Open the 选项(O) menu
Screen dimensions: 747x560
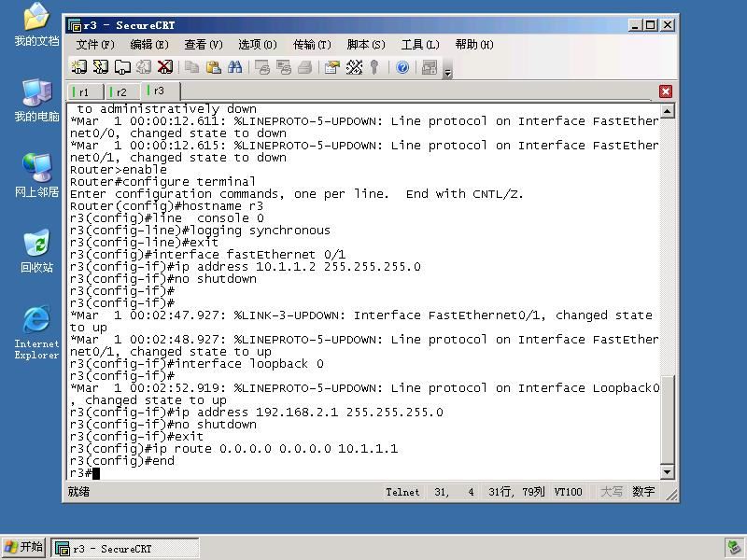[x=258, y=45]
